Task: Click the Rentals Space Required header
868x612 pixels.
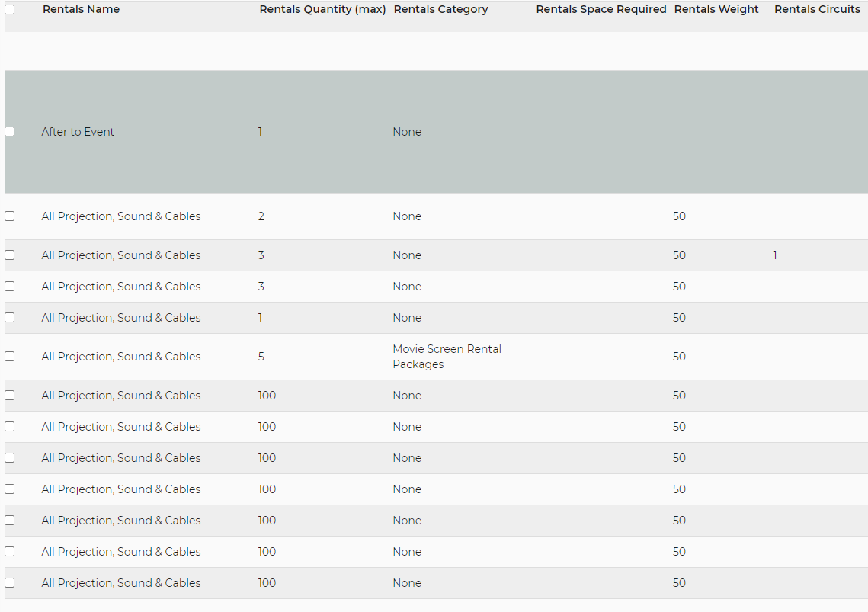Action: (601, 10)
